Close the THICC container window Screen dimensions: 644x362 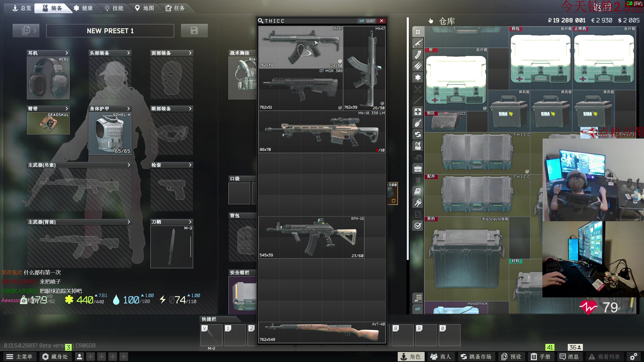pyautogui.click(x=382, y=21)
